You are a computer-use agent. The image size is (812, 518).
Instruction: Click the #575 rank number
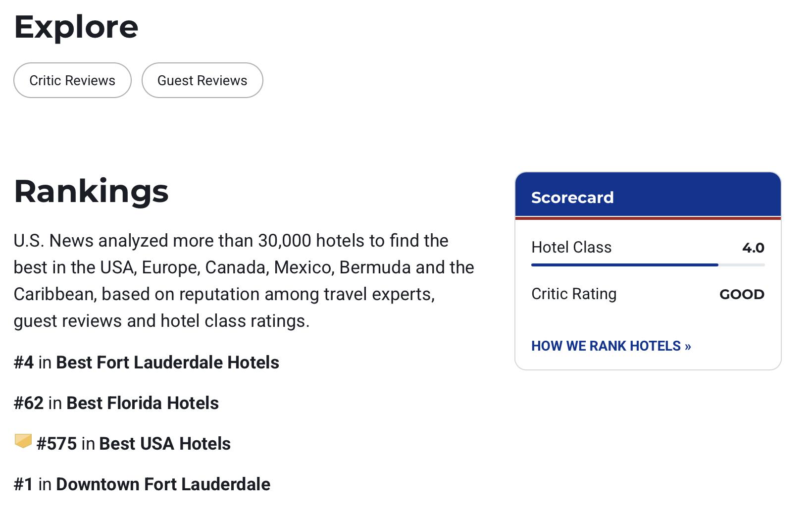point(56,444)
